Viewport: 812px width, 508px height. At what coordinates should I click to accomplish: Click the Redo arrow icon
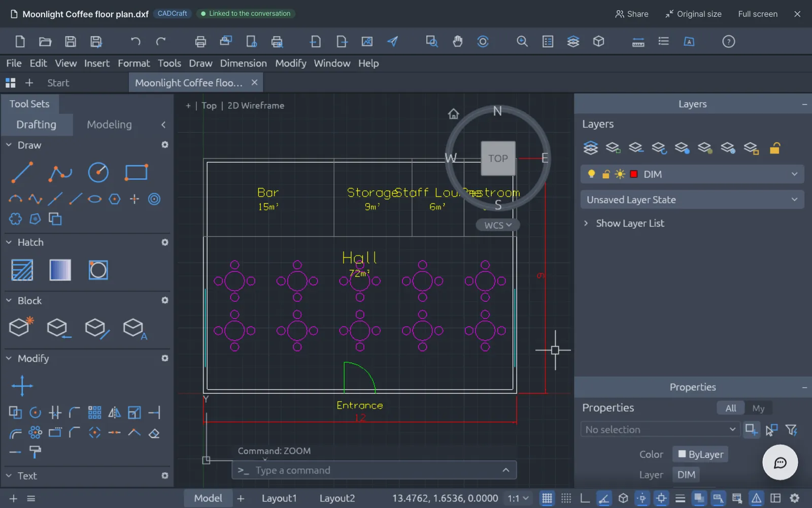(x=161, y=42)
